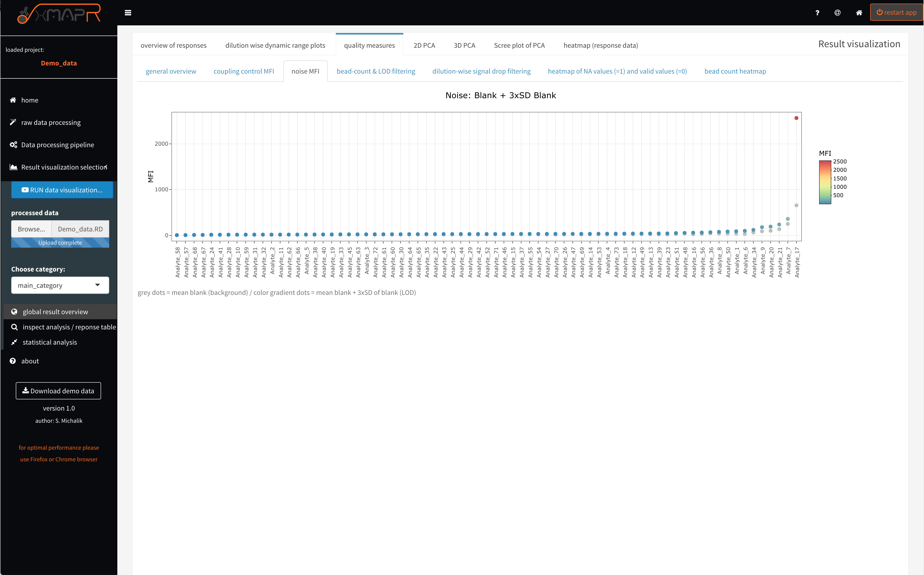
Task: Click the restart app button
Action: click(x=896, y=12)
